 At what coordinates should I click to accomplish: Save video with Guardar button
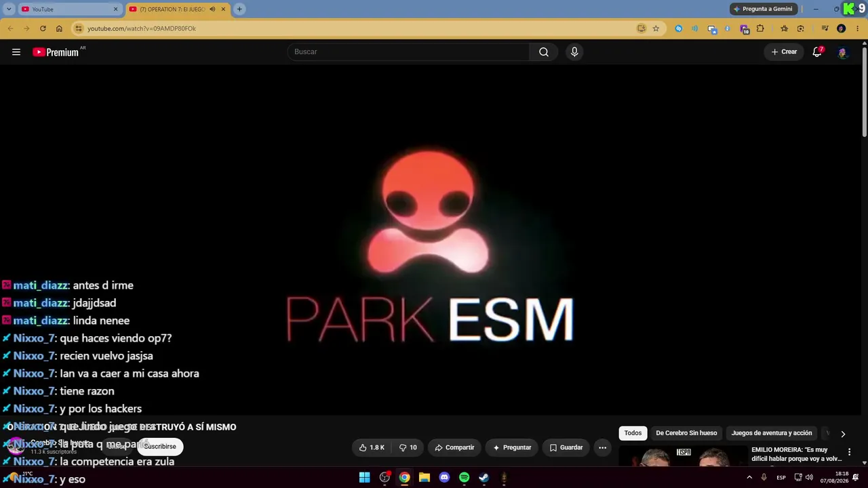click(x=566, y=447)
